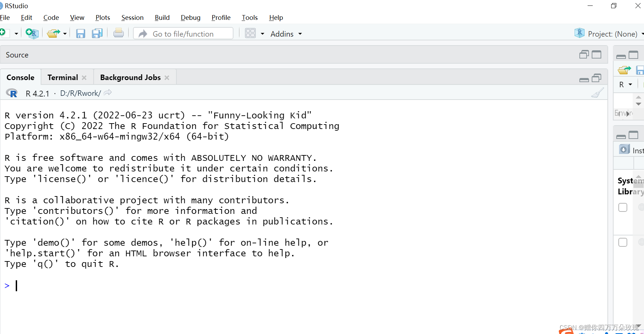Expand the new file dropdown arrow
This screenshot has height=334, width=644.
[16, 33]
